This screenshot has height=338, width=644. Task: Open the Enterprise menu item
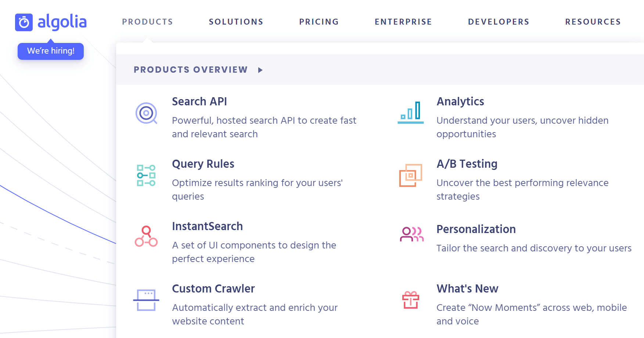(403, 22)
